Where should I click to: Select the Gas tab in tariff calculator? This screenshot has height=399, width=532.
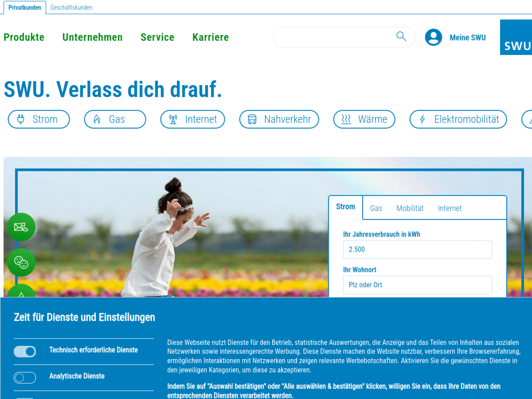(x=376, y=208)
